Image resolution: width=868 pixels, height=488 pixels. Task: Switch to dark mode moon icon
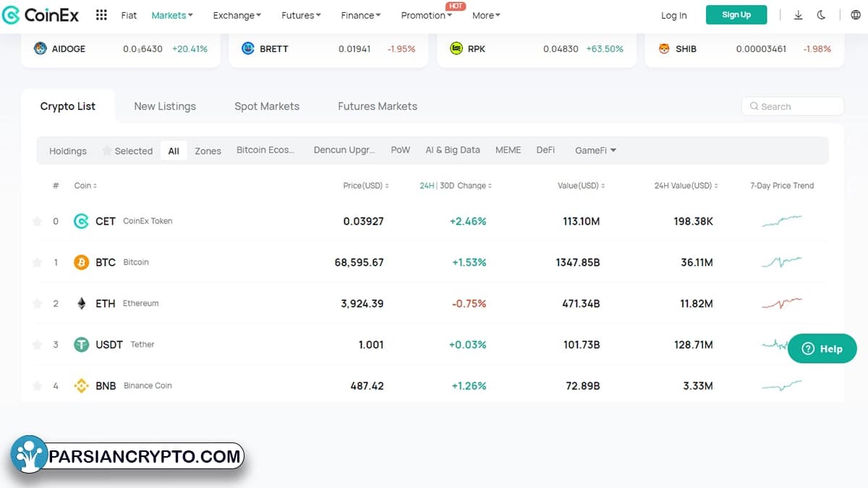[x=822, y=15]
